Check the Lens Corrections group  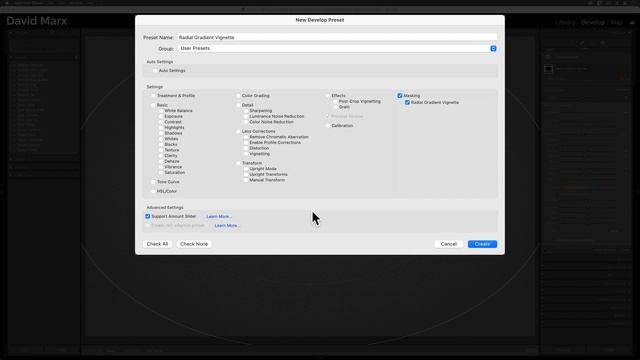(x=238, y=131)
